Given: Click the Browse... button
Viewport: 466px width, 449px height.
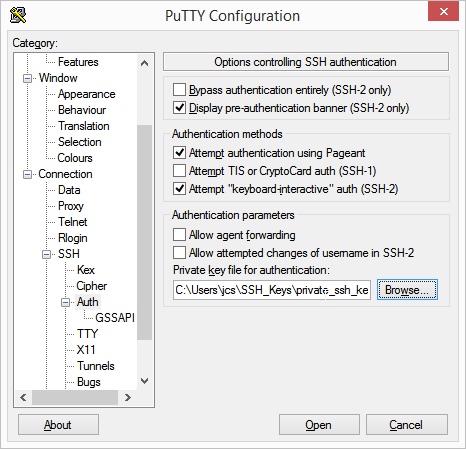Looking at the screenshot, I should coord(407,290).
